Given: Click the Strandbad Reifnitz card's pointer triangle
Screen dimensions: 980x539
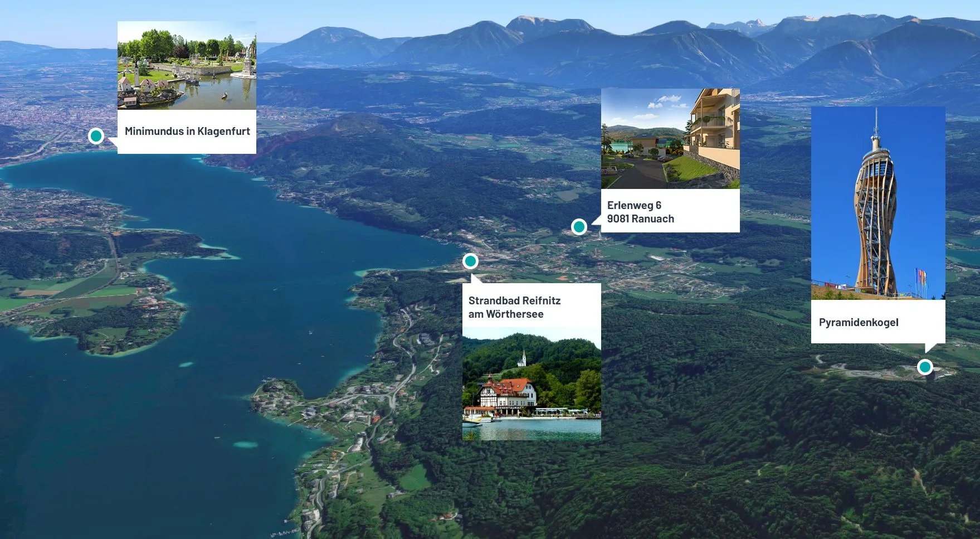Looking at the screenshot, I should click(x=477, y=278).
